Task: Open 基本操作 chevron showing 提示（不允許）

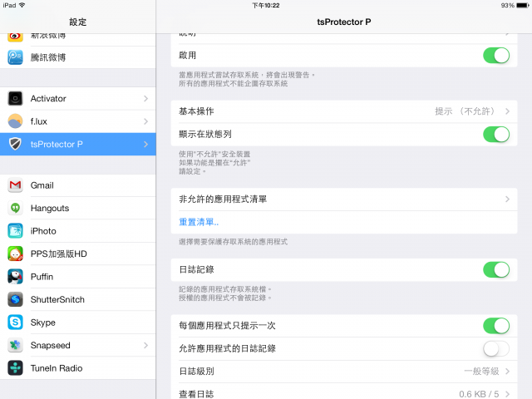Action: 508,111
